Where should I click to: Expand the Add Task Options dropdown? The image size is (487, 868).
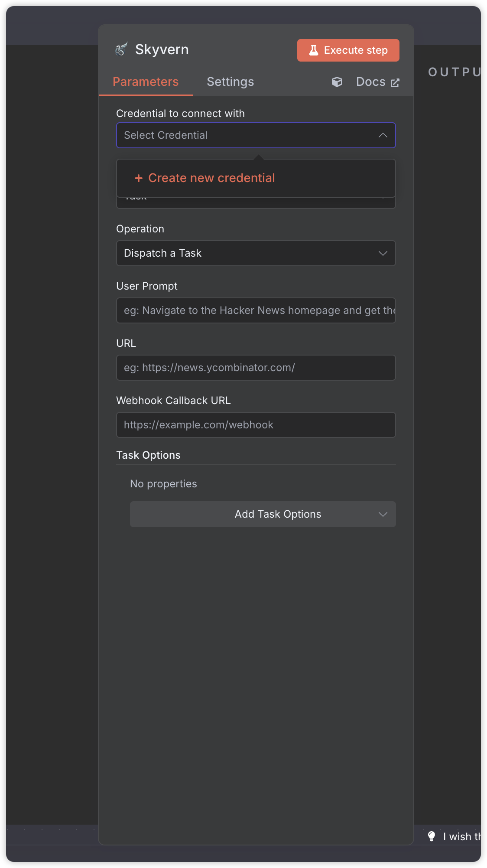coord(263,514)
